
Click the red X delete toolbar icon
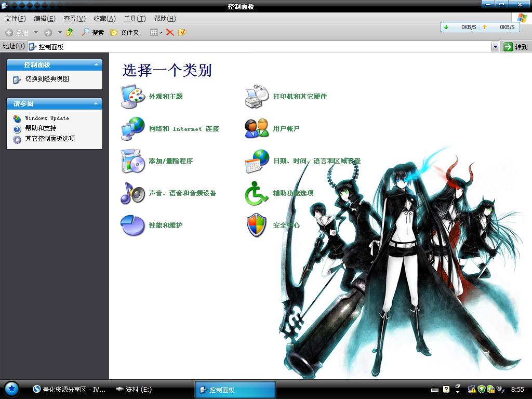click(x=170, y=32)
